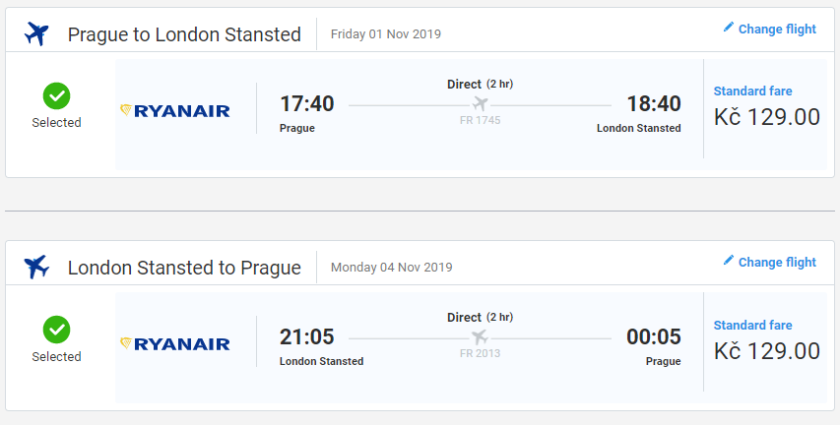Change the London Stansted to Prague flight
The width and height of the screenshot is (840, 425).
tap(776, 262)
